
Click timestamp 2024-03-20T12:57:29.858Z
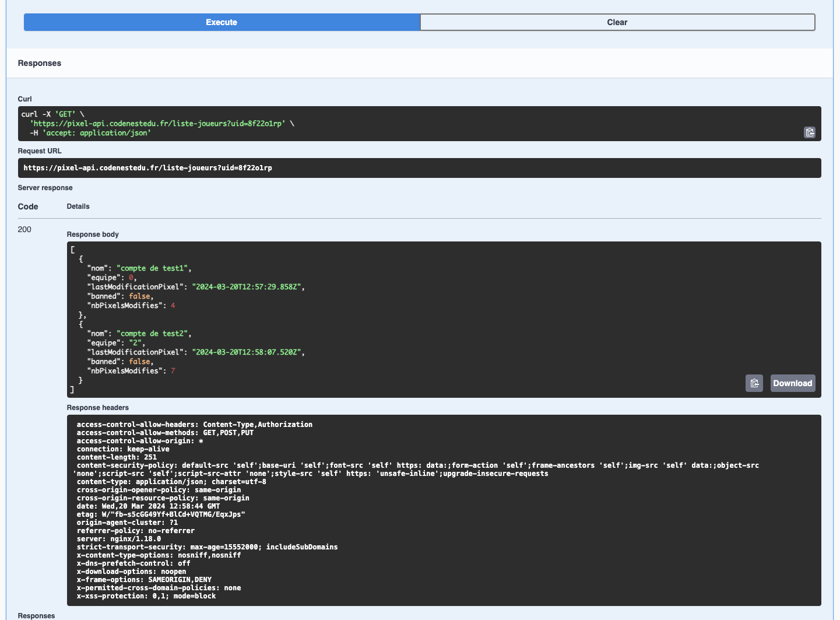(247, 287)
